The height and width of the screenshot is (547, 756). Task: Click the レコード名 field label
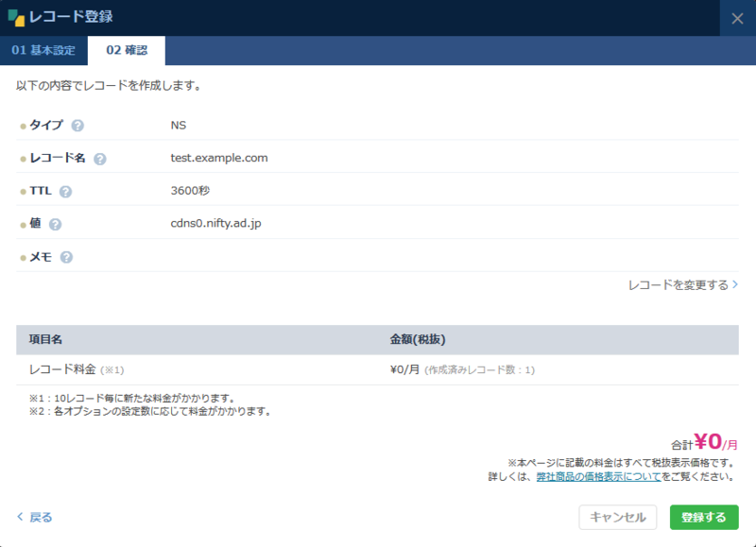(x=58, y=158)
